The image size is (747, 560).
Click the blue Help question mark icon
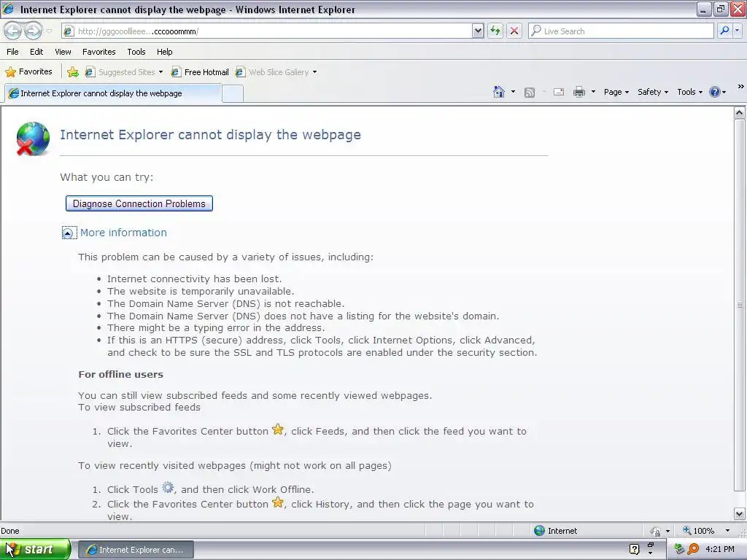[x=715, y=92]
